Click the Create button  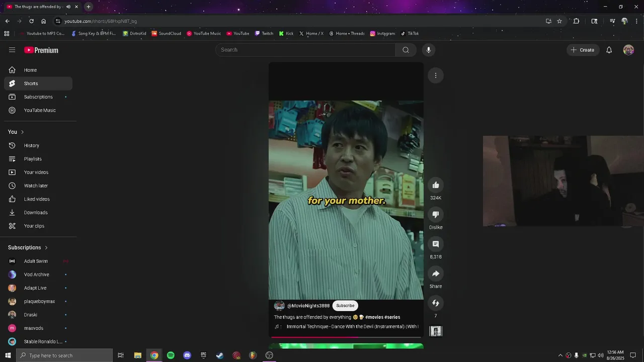[583, 50]
